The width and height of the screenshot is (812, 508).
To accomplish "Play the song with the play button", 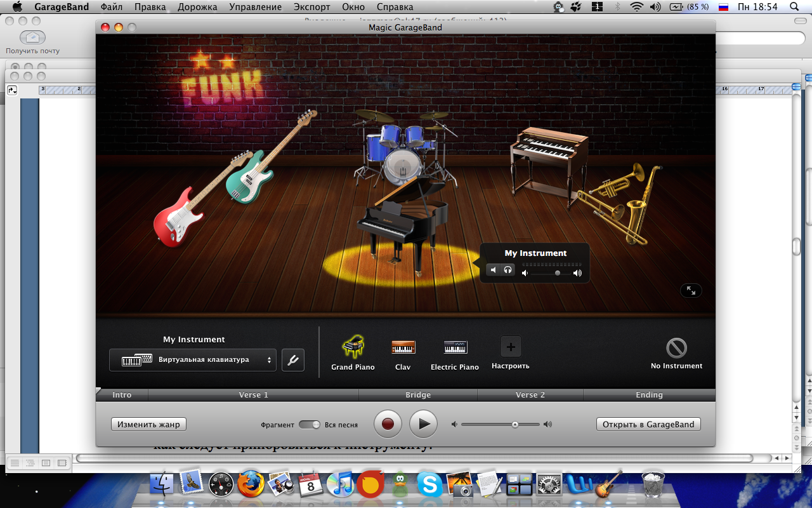I will pos(424,424).
